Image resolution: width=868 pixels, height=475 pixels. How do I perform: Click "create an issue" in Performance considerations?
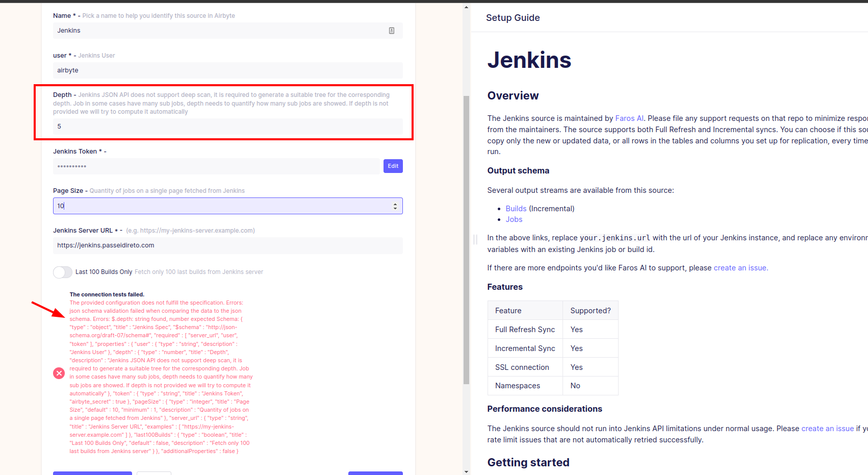[827, 428]
